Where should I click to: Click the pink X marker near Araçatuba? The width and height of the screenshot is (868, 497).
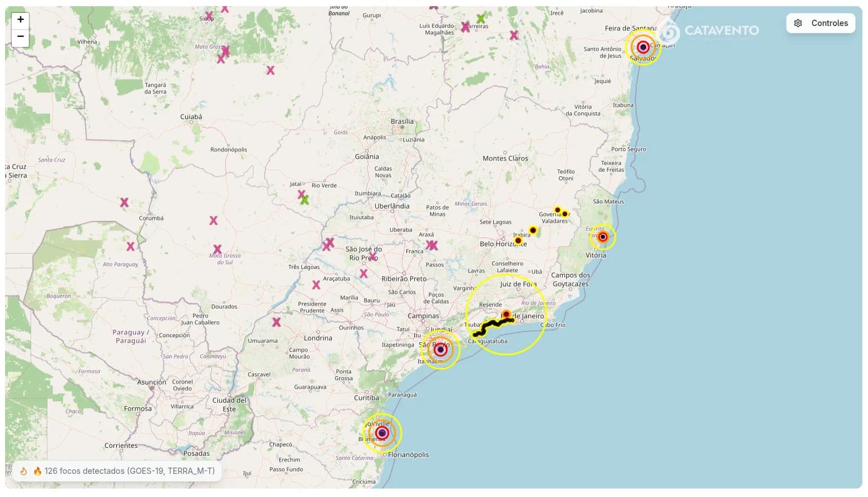[316, 285]
